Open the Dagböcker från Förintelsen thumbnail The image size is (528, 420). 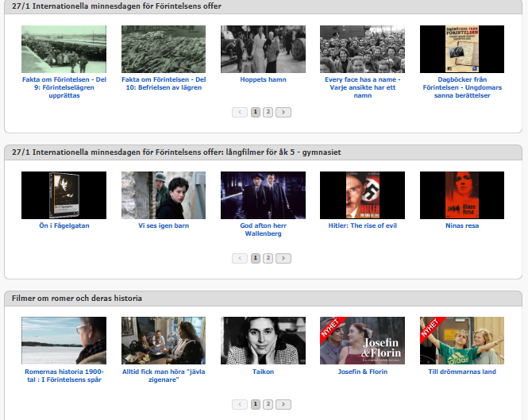(462, 49)
